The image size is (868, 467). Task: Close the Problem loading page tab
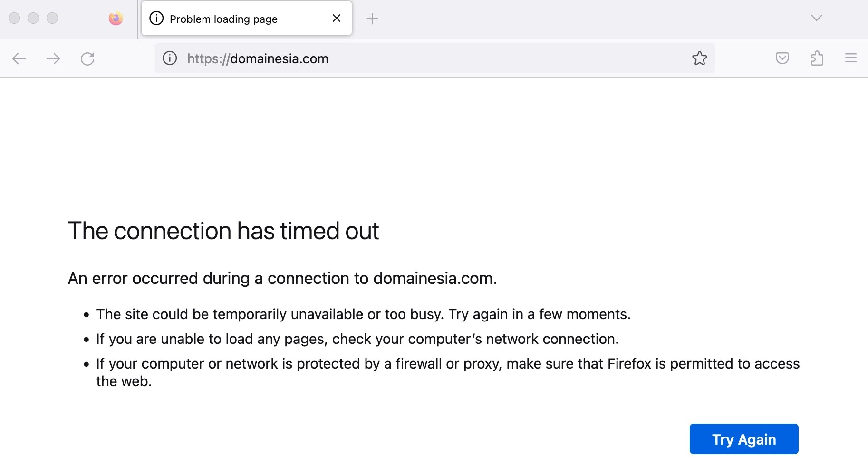pyautogui.click(x=337, y=18)
